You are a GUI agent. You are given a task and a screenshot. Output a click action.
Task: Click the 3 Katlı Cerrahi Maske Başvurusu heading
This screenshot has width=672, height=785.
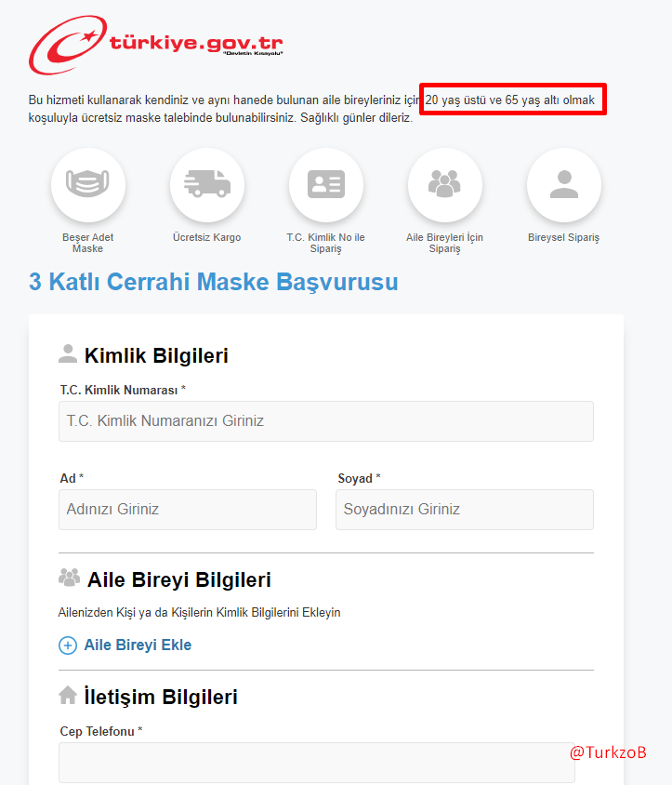point(214,282)
